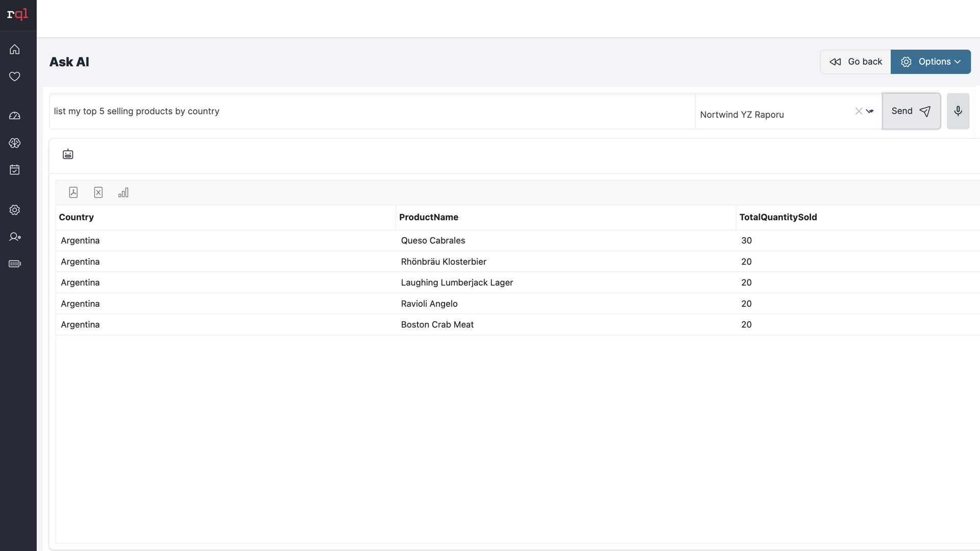Image resolution: width=980 pixels, height=551 pixels.
Task: Export results to PDF
Action: (x=73, y=192)
